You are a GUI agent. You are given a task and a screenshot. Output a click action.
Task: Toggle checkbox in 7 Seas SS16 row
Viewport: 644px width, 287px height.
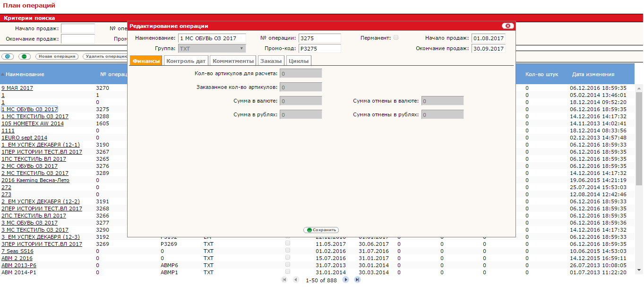(x=288, y=251)
